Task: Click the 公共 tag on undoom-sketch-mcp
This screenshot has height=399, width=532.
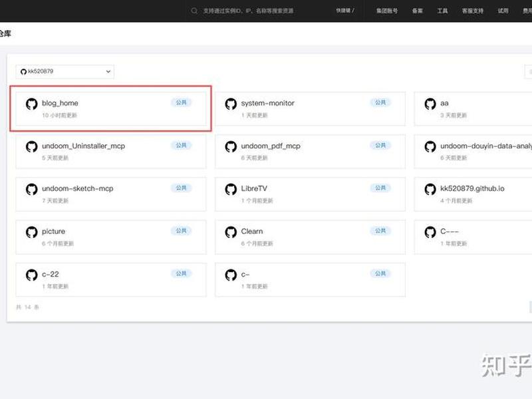Action: click(181, 188)
